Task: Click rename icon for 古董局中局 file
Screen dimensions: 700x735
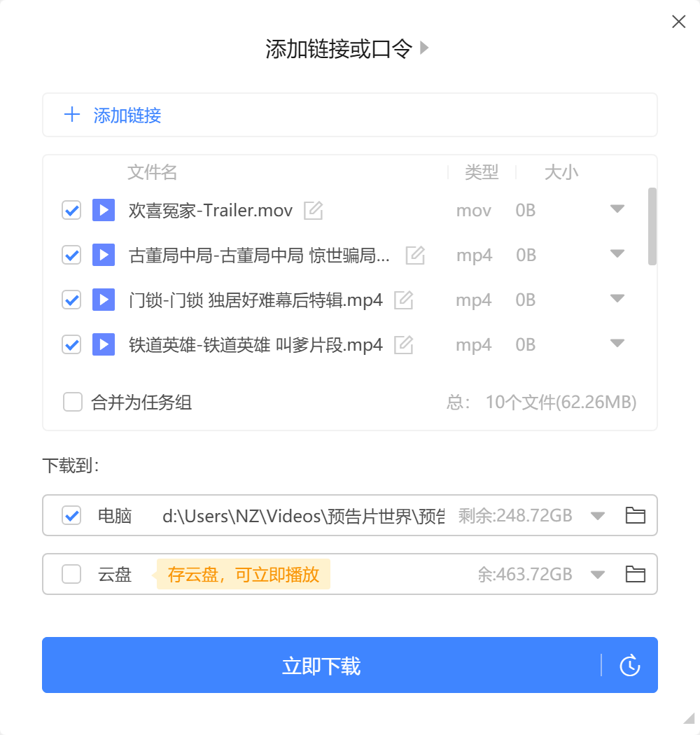Action: 415,255
